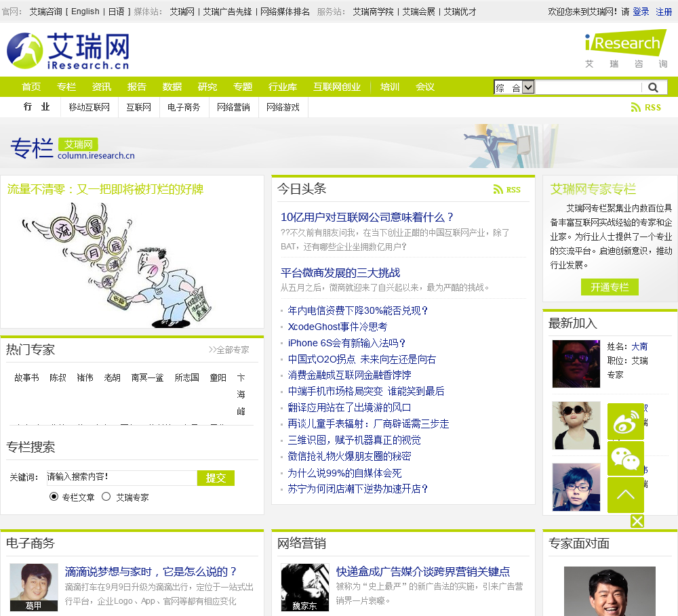Open article 平台微商发展的三大挑战
This screenshot has height=616, width=678.
click(340, 273)
